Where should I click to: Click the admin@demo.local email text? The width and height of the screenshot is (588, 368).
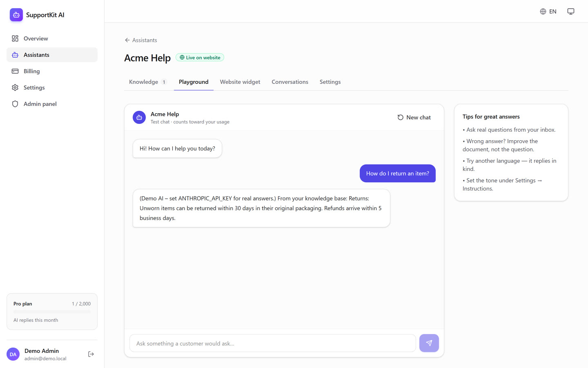[45, 359]
